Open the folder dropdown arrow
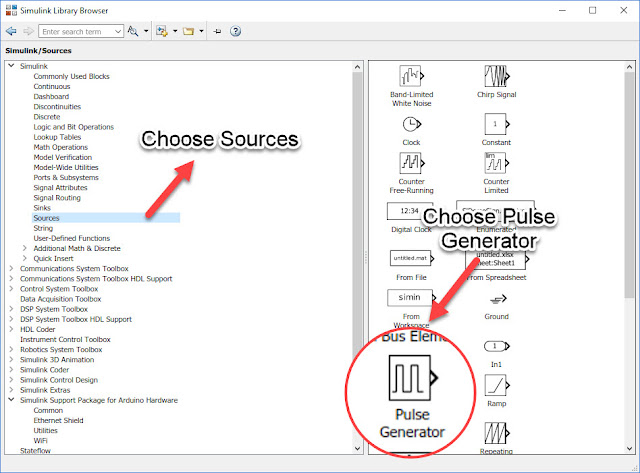This screenshot has height=473, width=640. (201, 31)
